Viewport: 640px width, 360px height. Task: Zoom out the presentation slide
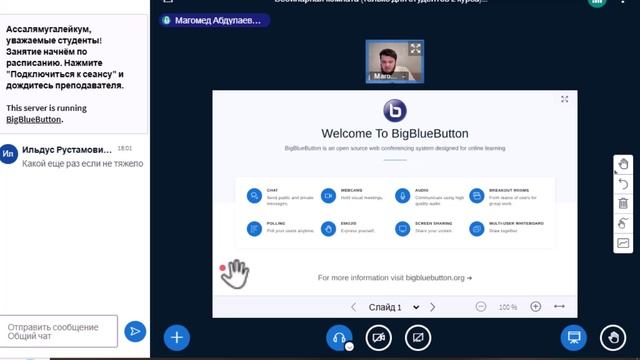481,307
